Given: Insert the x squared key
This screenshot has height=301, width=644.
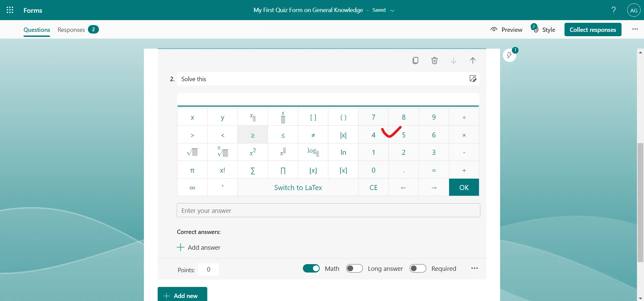Looking at the screenshot, I should (253, 152).
